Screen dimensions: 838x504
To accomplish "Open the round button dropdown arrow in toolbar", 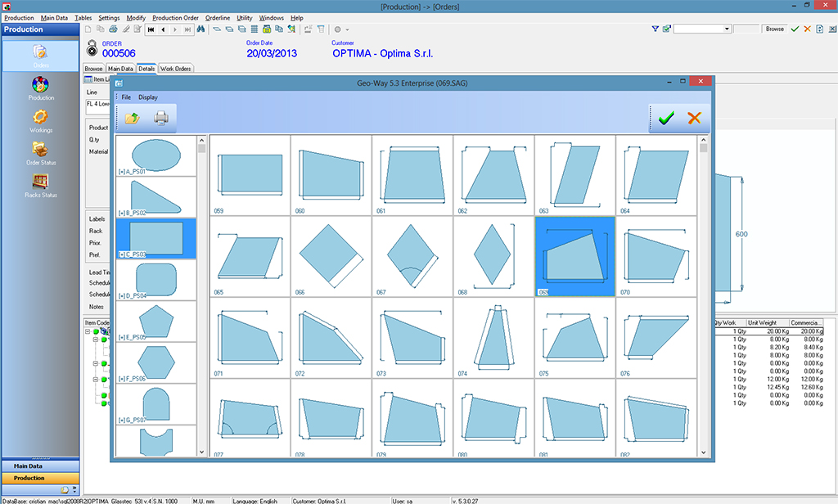I will (347, 30).
